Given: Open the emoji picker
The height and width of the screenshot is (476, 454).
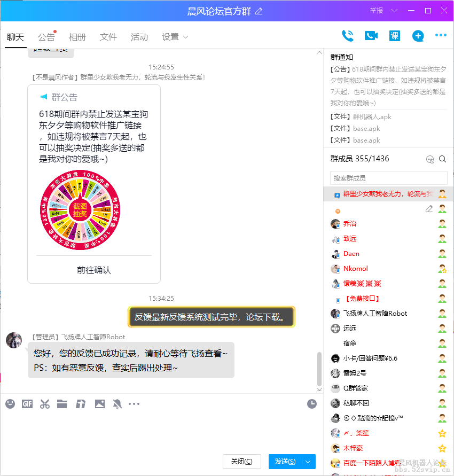Looking at the screenshot, I should [10, 403].
